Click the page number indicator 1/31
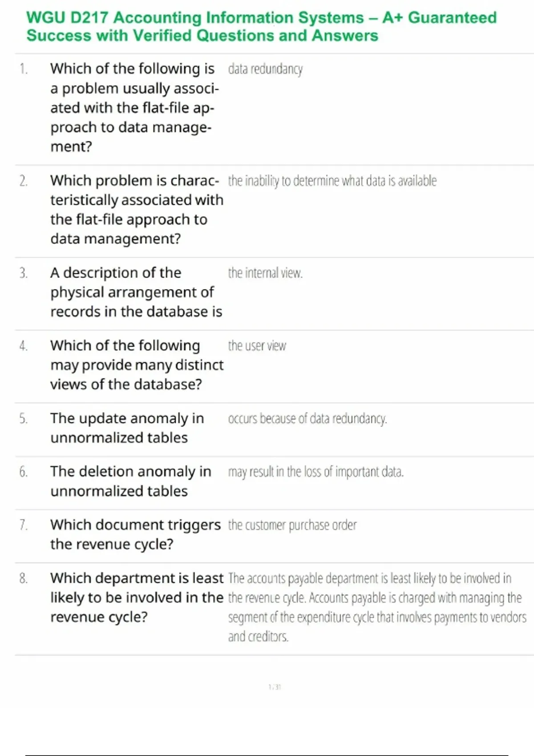Screen dimensions: 534x756 coord(275,687)
